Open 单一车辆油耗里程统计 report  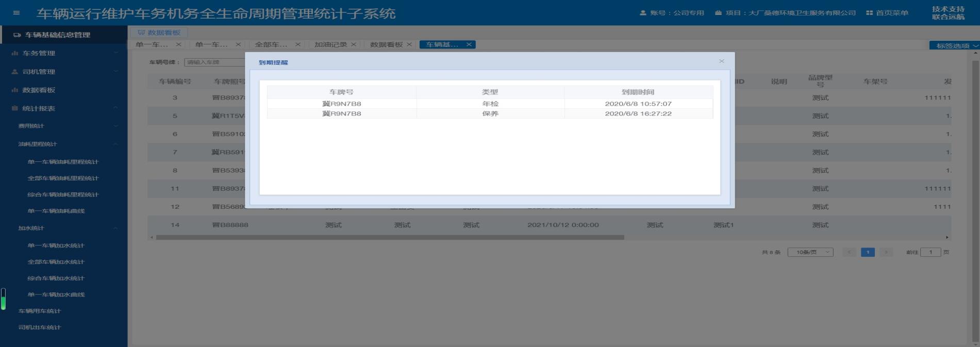[x=63, y=162]
